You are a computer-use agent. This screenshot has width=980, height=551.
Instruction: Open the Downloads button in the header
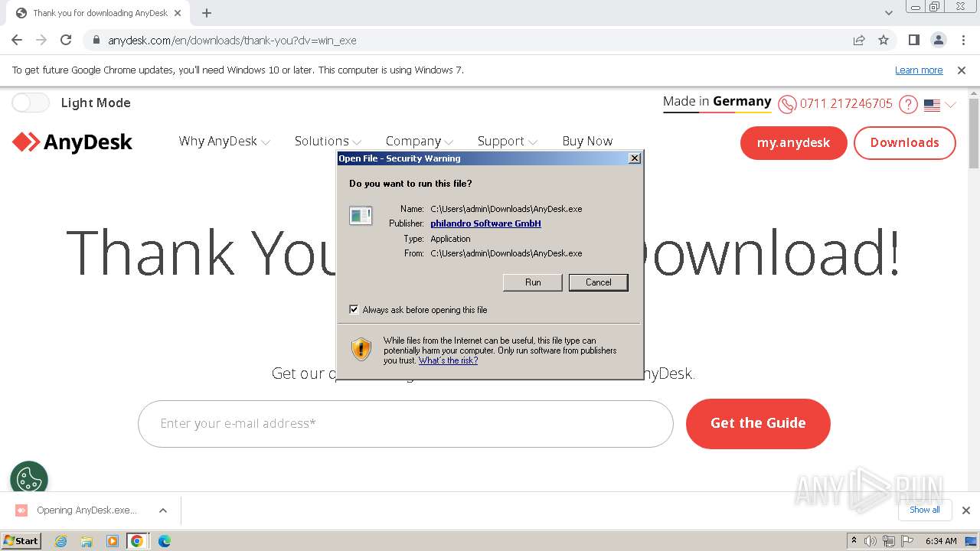click(x=904, y=142)
